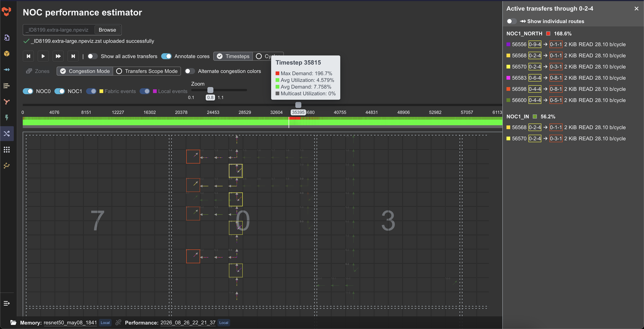Toggle Local events switch

coord(145,91)
